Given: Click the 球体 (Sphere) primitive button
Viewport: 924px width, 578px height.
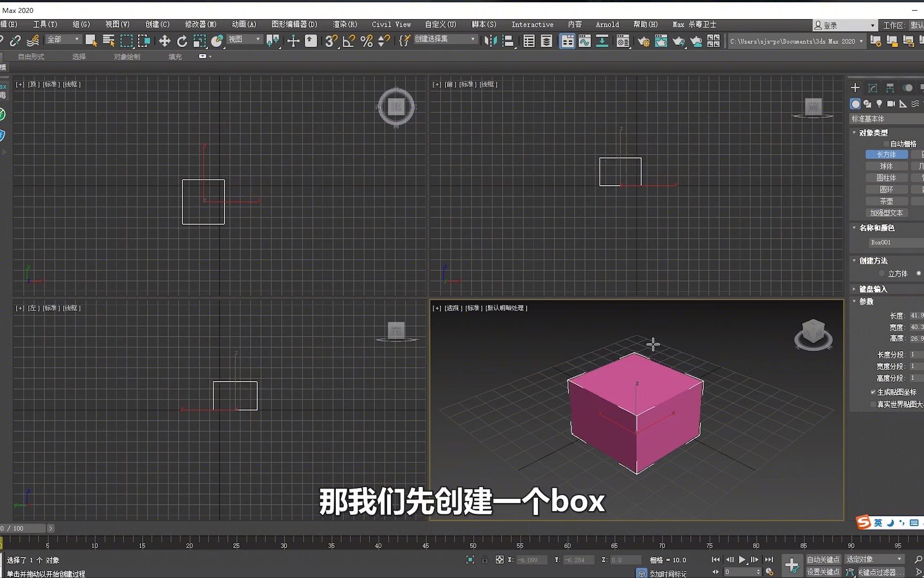Looking at the screenshot, I should coord(886,165).
